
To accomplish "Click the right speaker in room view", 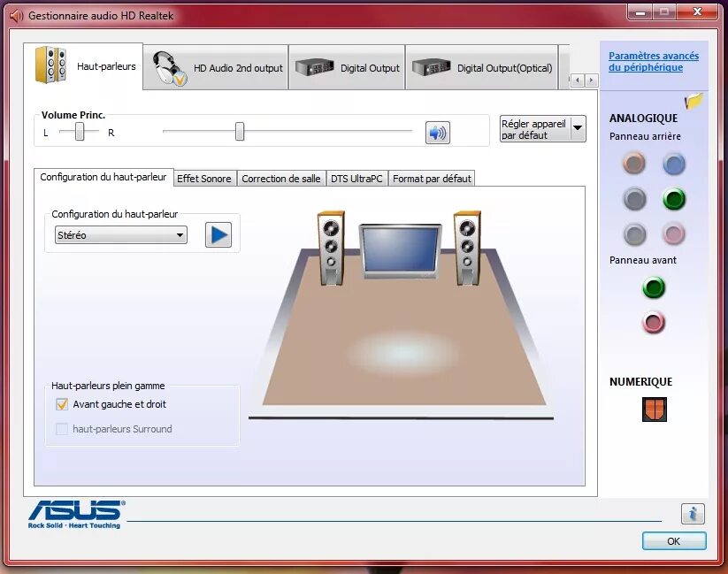I will [x=467, y=248].
